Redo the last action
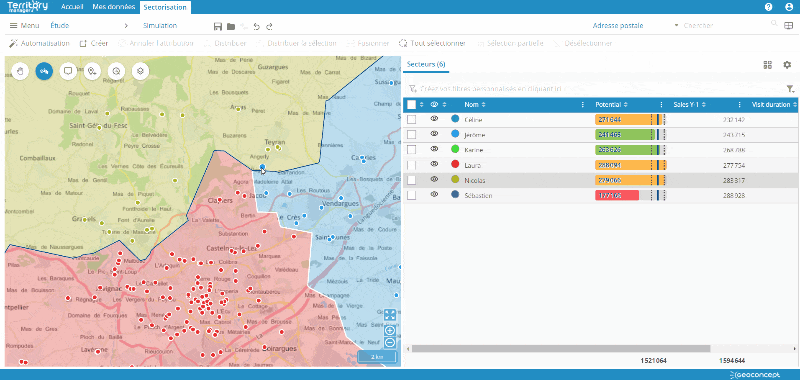The width and height of the screenshot is (800, 380). tap(269, 26)
